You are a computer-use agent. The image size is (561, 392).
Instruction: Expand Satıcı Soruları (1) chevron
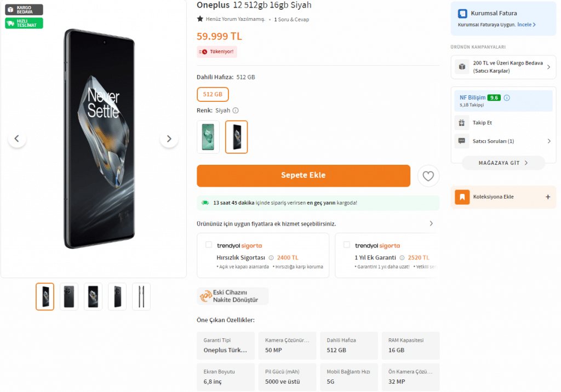[x=549, y=141]
